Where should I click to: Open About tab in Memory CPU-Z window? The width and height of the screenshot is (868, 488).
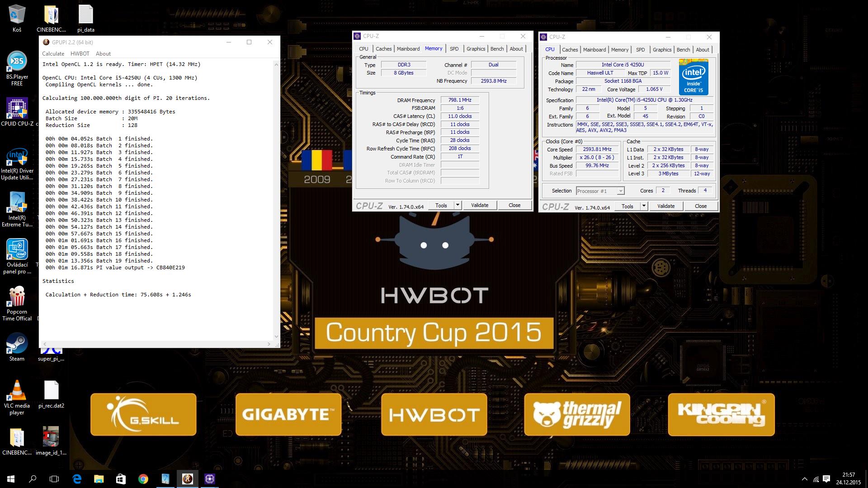click(516, 49)
